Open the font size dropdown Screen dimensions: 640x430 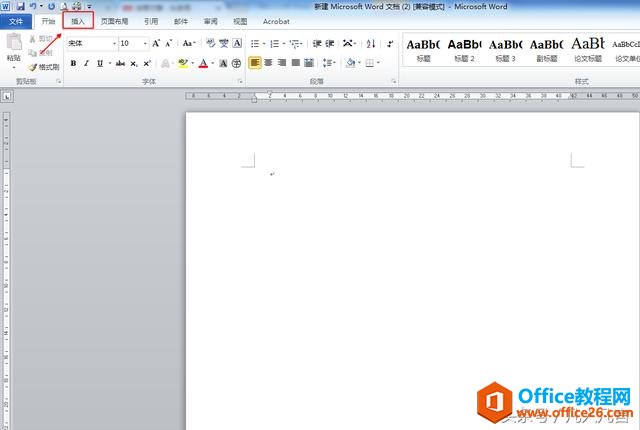146,44
